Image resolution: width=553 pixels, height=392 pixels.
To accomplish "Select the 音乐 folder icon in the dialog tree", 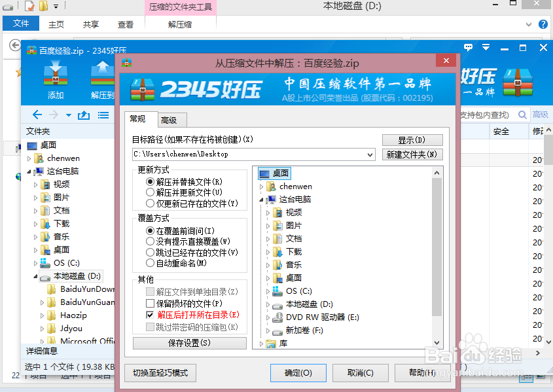I will click(x=278, y=265).
